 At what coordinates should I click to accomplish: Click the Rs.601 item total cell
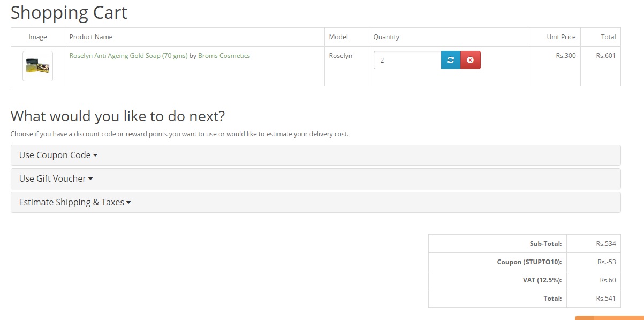605,56
